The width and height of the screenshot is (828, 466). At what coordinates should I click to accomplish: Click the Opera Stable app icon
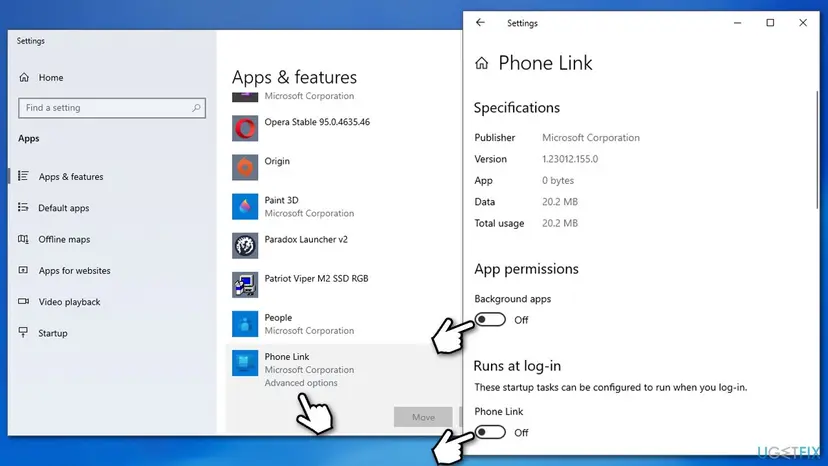245,128
